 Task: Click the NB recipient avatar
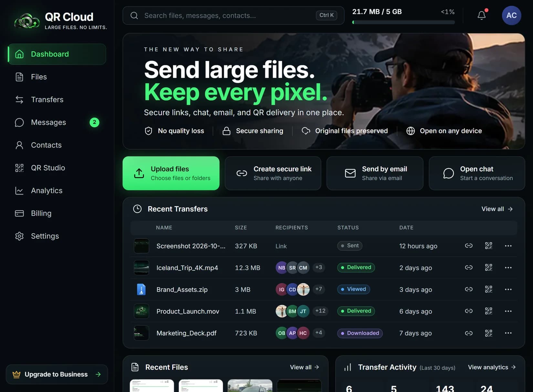click(282, 267)
